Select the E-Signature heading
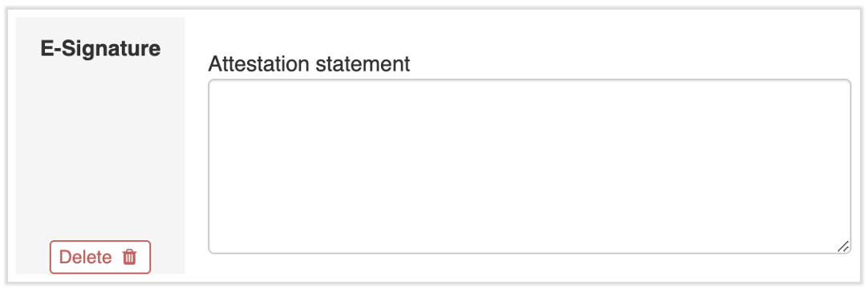The width and height of the screenshot is (868, 289). 100,49
